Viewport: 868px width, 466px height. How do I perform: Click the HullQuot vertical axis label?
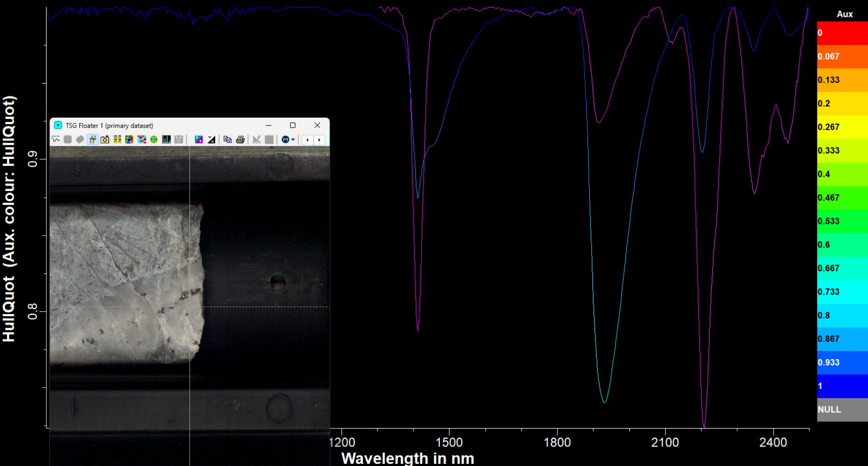(9, 219)
